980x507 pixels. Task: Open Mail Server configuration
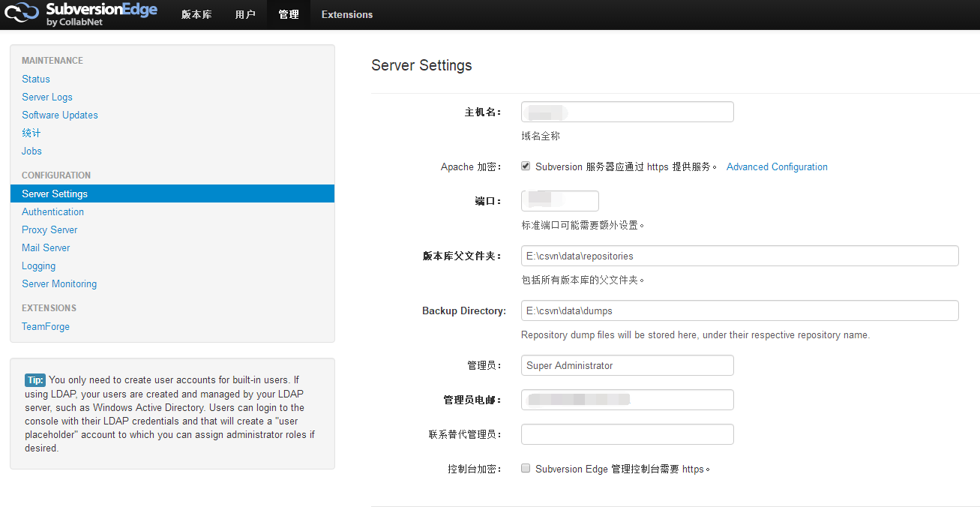46,247
